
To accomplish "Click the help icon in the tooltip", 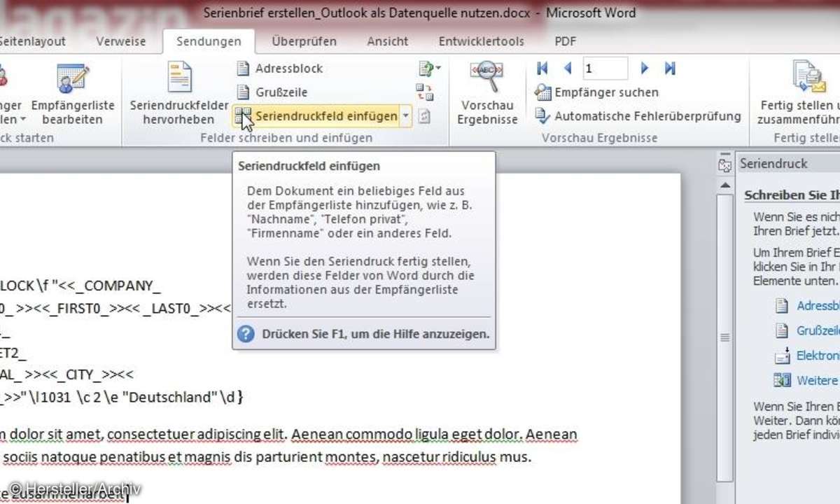I will pos(246,334).
